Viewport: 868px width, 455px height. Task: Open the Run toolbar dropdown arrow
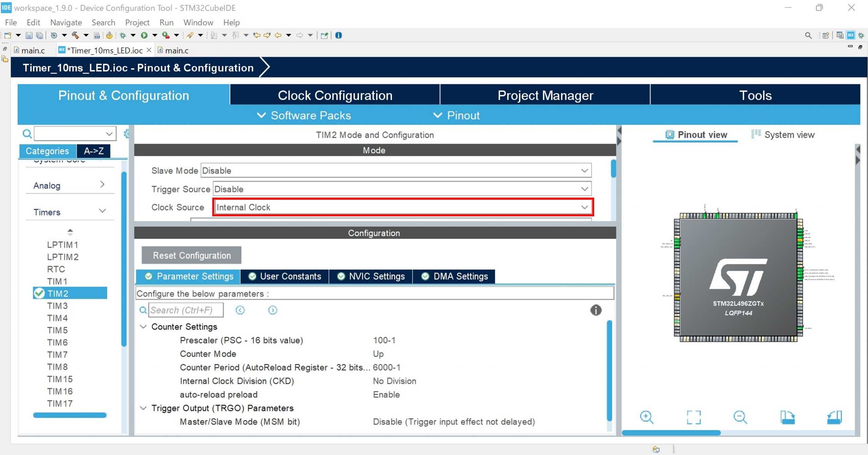(155, 35)
